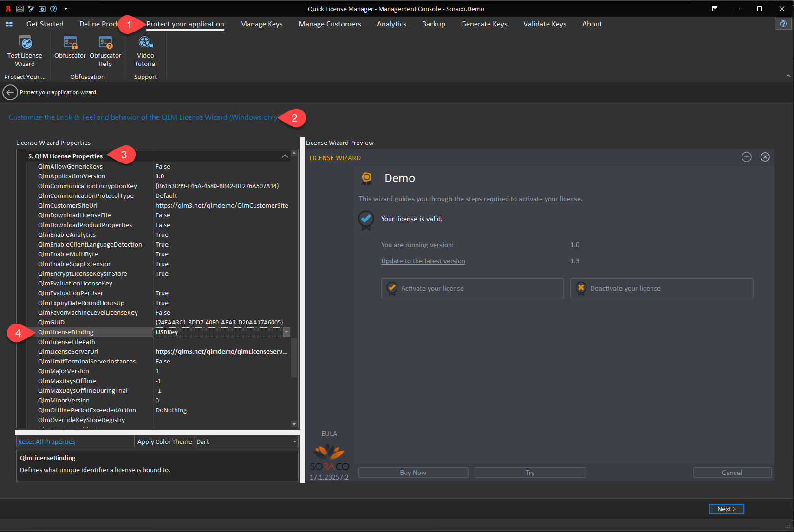Go back with the wizard back arrow
This screenshot has width=794, height=532.
10,92
